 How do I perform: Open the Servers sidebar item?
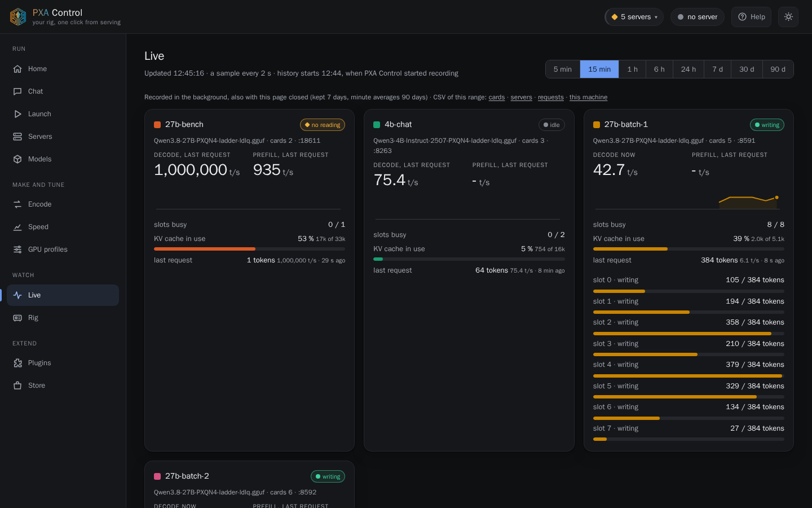pyautogui.click(x=63, y=137)
